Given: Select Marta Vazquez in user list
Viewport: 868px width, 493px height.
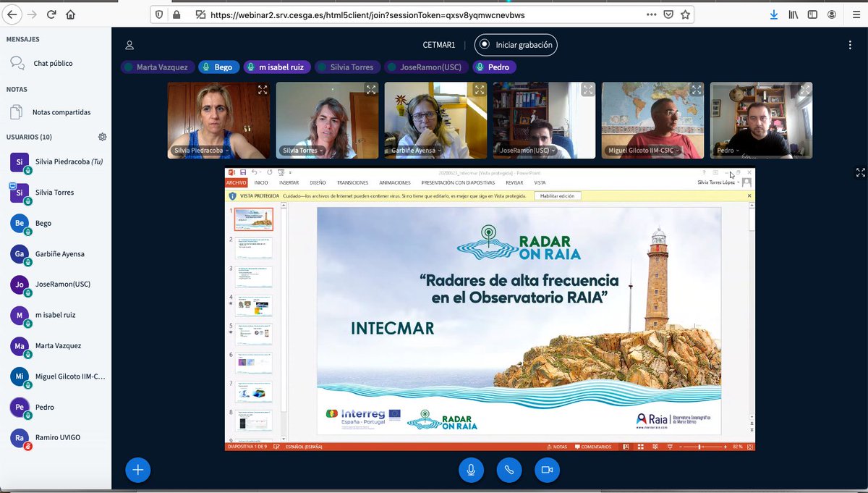Looking at the screenshot, I should [x=56, y=345].
